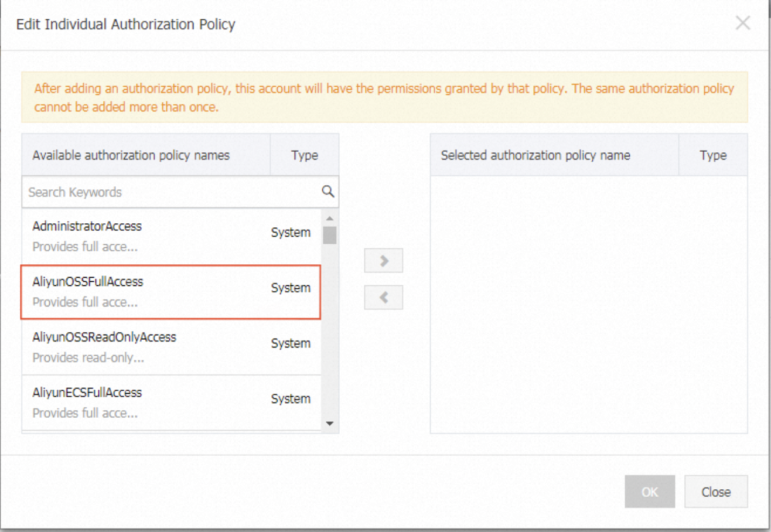Viewport: 771px width, 532px height.
Task: Click the search magnifier icon
Action: coord(328,192)
